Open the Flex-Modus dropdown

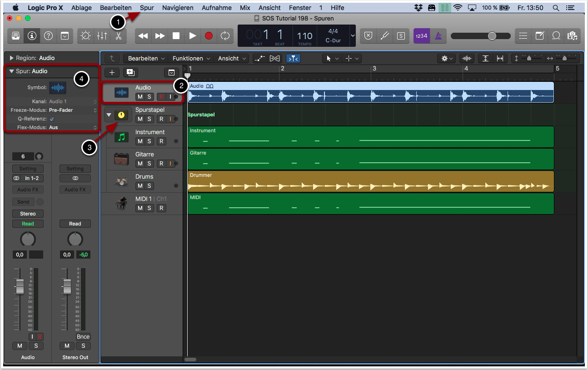click(73, 127)
